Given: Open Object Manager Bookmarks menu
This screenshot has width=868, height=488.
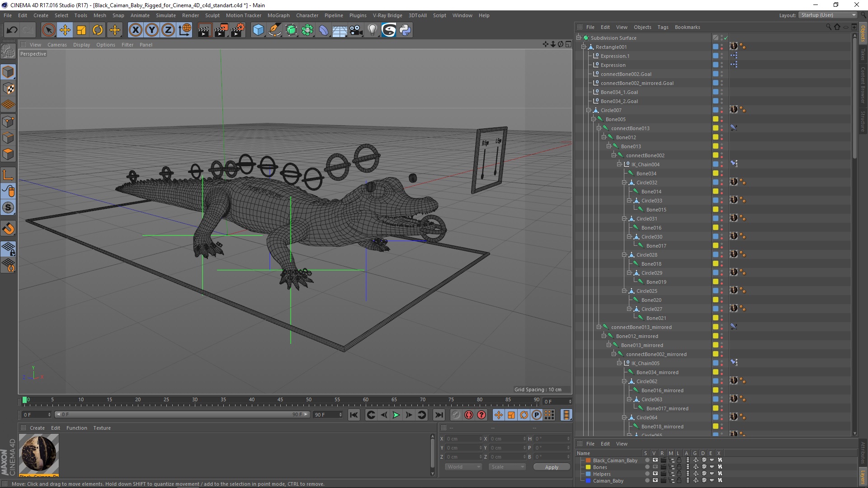Looking at the screenshot, I should [x=687, y=27].
